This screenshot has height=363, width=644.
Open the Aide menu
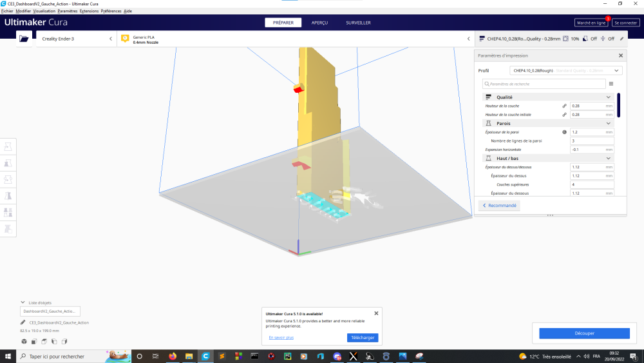pyautogui.click(x=128, y=11)
